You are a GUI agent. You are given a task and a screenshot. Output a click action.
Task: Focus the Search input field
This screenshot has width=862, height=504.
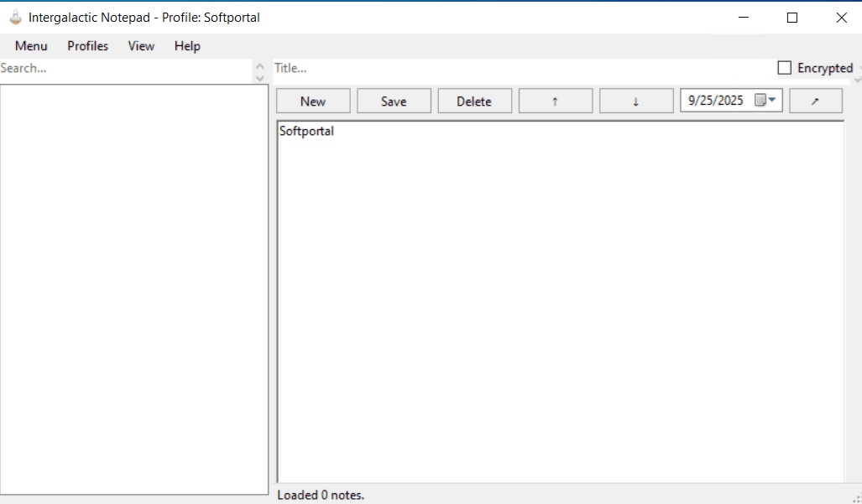(126, 69)
